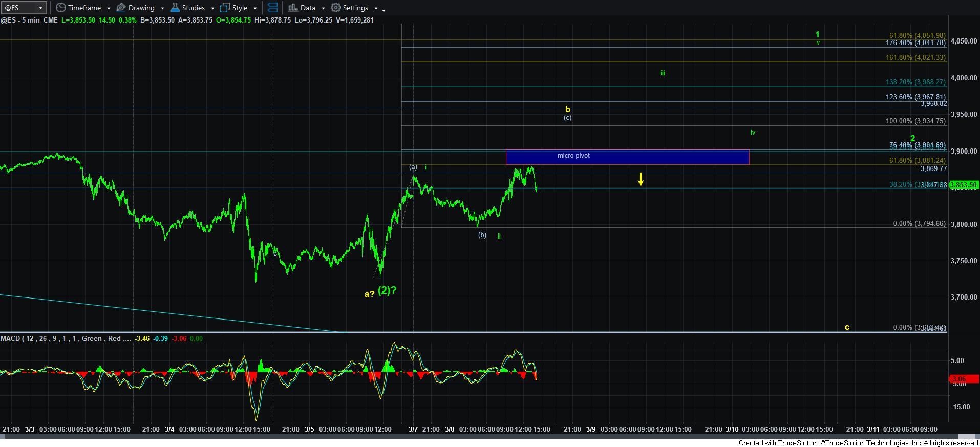Screen dimensions: 980x447
Task: Open the Studies menu
Action: tap(193, 8)
